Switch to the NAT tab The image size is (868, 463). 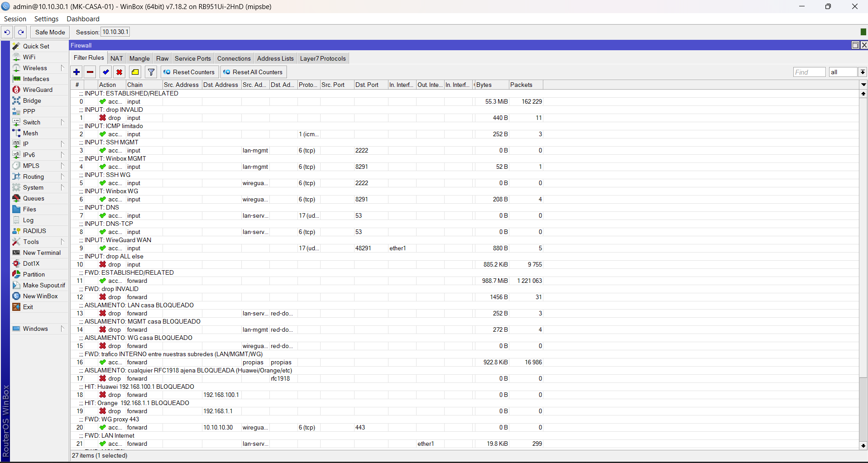[116, 58]
